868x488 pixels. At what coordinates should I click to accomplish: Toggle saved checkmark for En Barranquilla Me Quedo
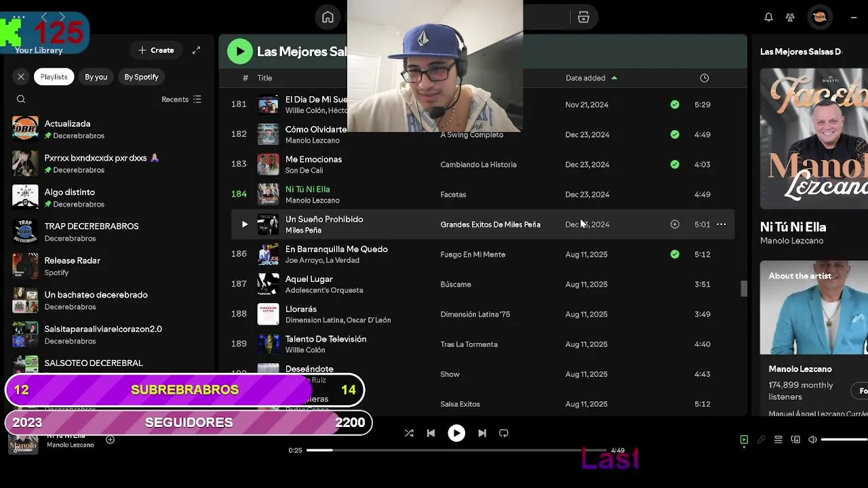coord(675,254)
